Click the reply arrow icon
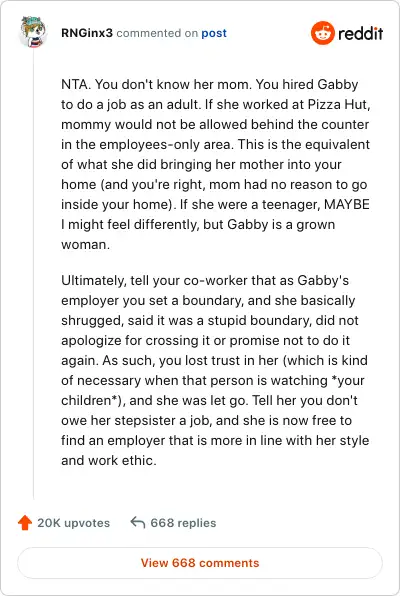Viewport: 400px width, 596px height. pos(137,523)
